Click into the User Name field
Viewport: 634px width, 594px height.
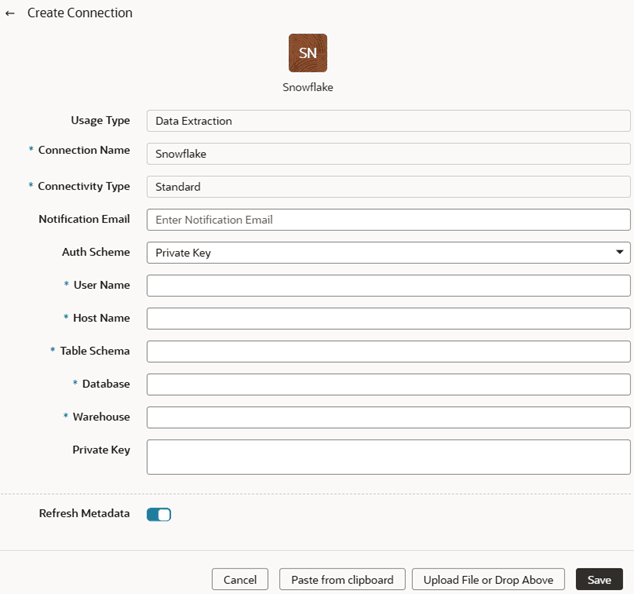pyautogui.click(x=388, y=286)
